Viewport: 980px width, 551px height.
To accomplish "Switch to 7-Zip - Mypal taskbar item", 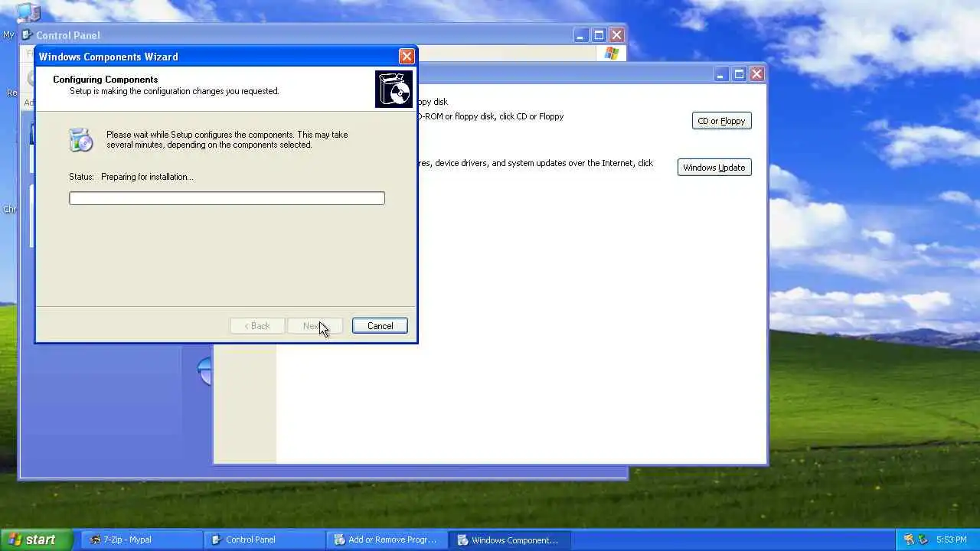I will tap(142, 540).
